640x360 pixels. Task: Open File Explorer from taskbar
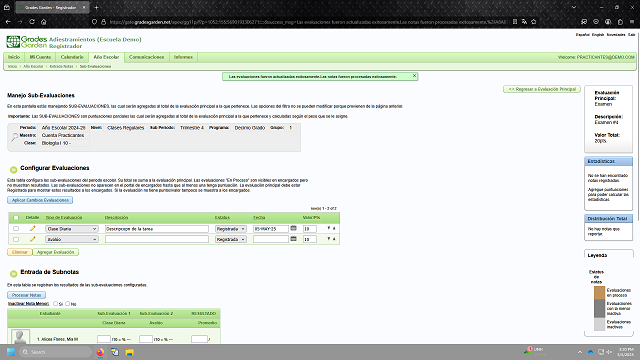tap(129, 352)
